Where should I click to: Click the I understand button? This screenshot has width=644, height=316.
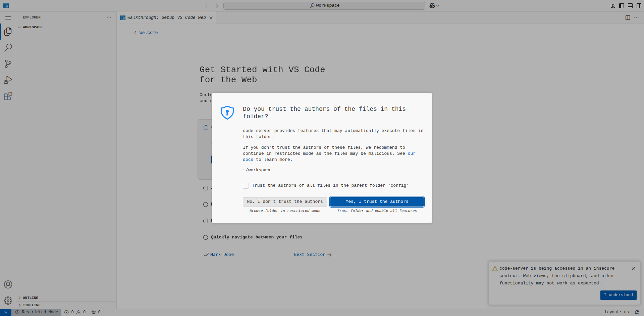coord(618,295)
